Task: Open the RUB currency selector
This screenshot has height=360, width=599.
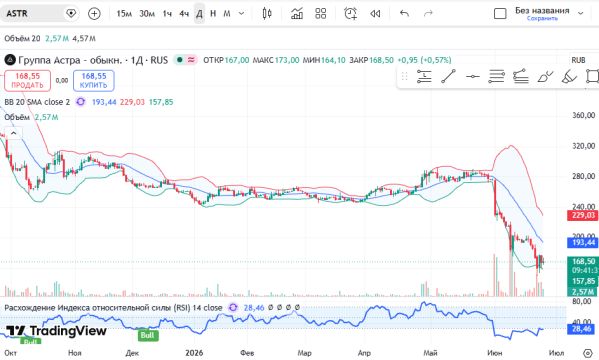Action: [x=578, y=60]
